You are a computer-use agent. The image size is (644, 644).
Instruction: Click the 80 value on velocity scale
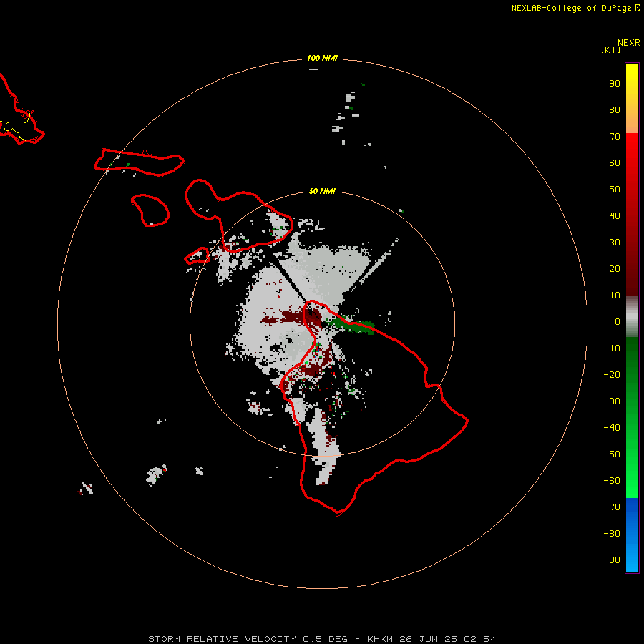615,110
